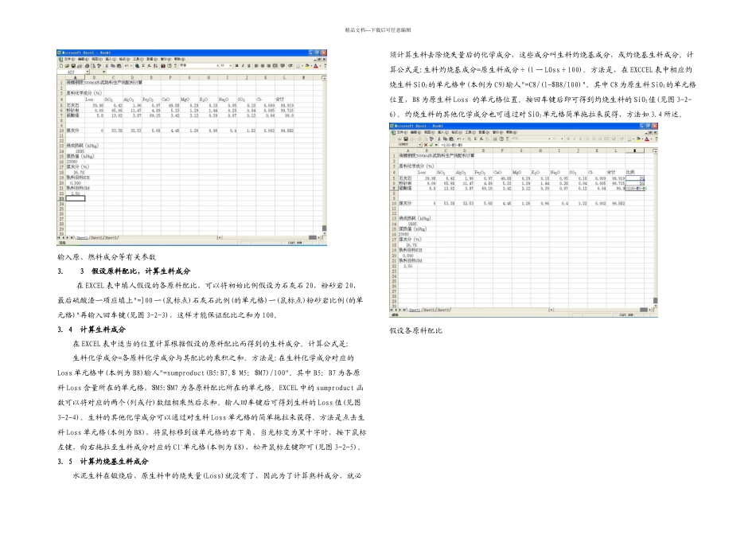Click 煤灰分 row label in left Excel window

coord(72,131)
